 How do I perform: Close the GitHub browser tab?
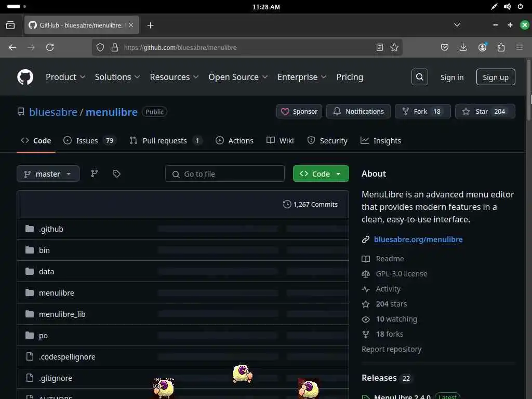point(131,25)
